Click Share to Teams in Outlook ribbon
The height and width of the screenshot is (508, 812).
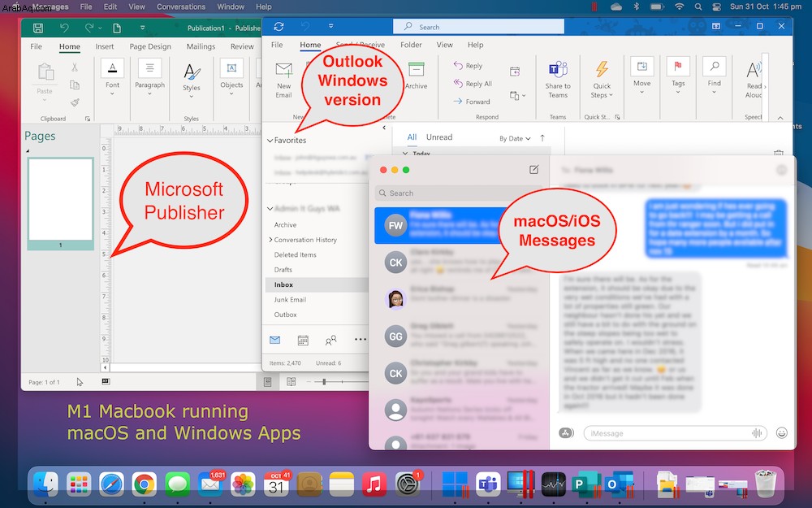(558, 80)
